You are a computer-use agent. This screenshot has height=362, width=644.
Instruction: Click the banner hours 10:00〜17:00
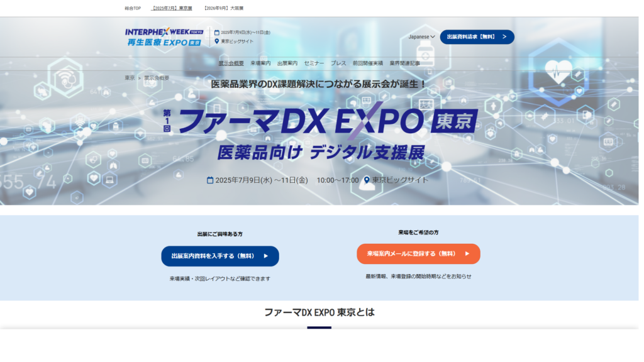tap(338, 180)
